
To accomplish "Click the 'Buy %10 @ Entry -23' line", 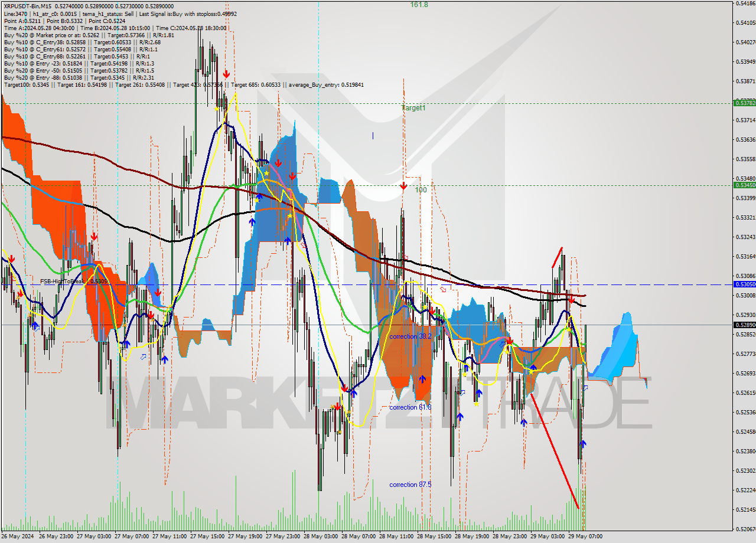I will pyautogui.click(x=79, y=63).
